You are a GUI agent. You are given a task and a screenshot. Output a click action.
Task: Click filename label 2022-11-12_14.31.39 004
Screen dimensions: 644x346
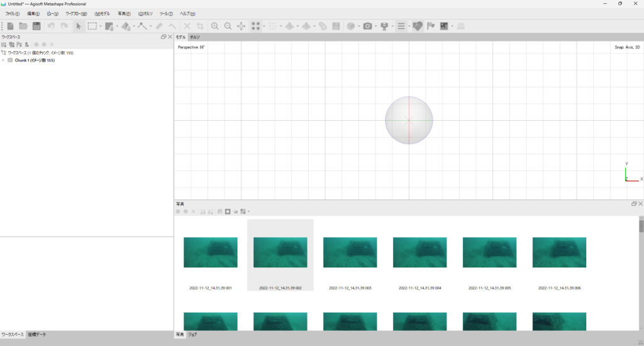tap(419, 288)
